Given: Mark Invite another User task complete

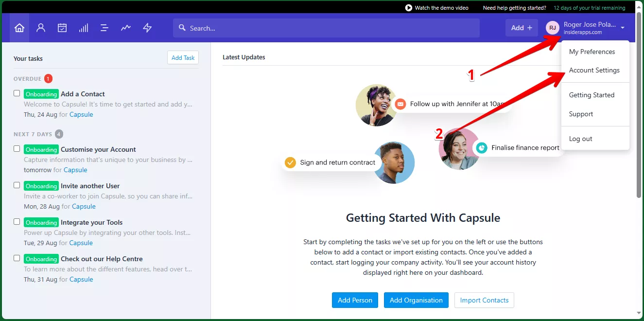Looking at the screenshot, I should coord(17,185).
